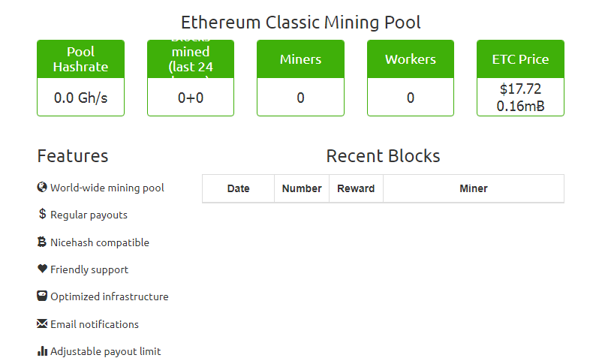
Task: Click the drive icon beside Optimized infrastructure
Action: coord(42,296)
